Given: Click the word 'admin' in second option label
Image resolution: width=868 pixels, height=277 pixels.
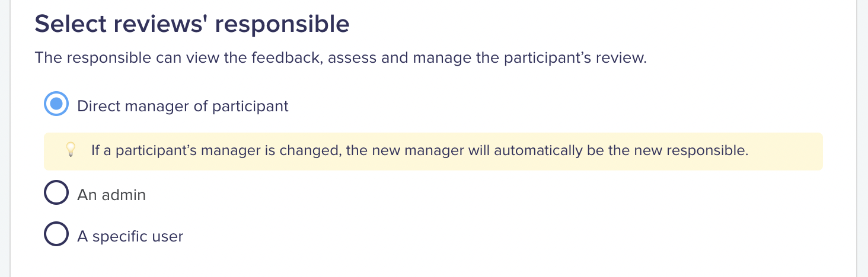Looking at the screenshot, I should [x=123, y=195].
